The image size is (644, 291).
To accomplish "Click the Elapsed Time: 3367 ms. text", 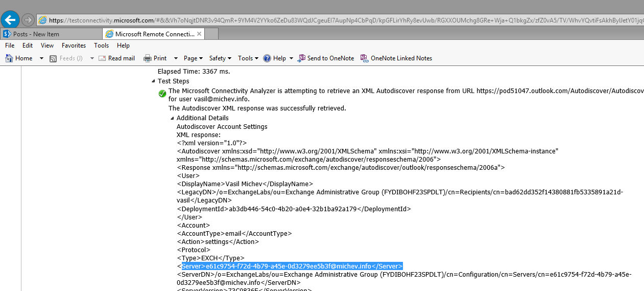I will pyautogui.click(x=194, y=72).
